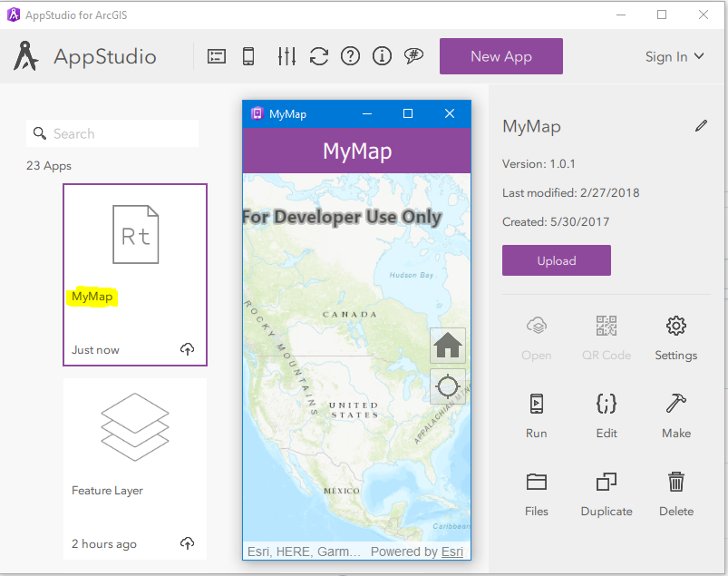The image size is (728, 576).
Task: Click 'Last modified: 2/27/2018' text
Action: coord(570,193)
